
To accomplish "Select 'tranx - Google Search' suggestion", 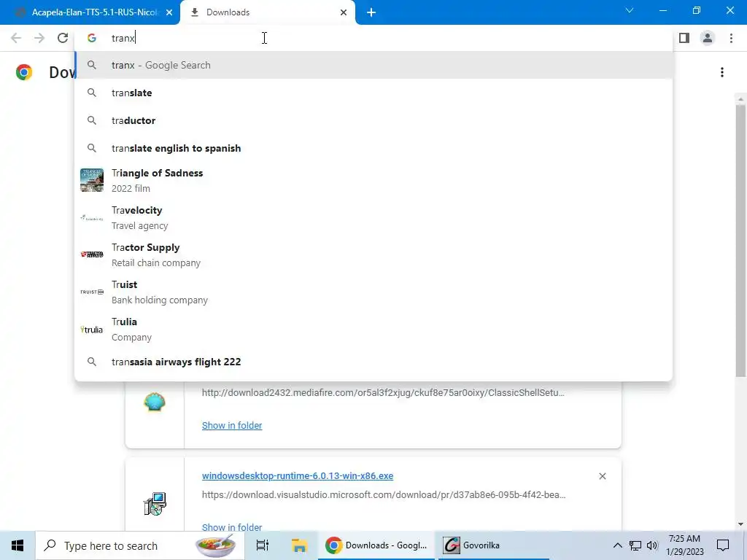I will (x=374, y=65).
